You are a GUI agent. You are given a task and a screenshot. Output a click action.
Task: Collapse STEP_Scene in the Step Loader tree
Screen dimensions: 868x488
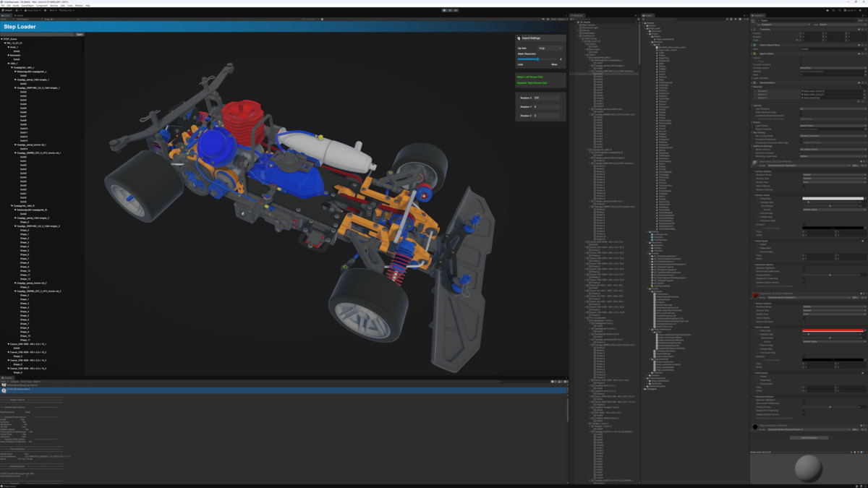click(x=2, y=39)
